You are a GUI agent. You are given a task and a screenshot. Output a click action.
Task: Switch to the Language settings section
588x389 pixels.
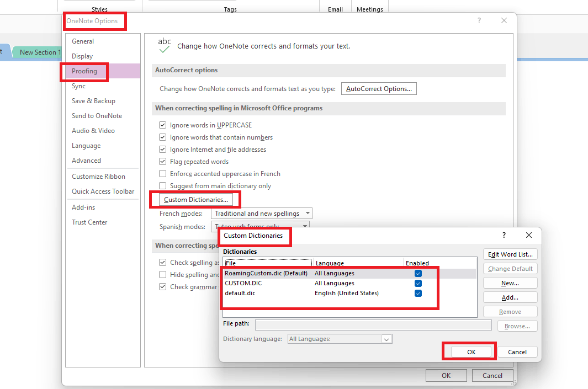pos(87,145)
